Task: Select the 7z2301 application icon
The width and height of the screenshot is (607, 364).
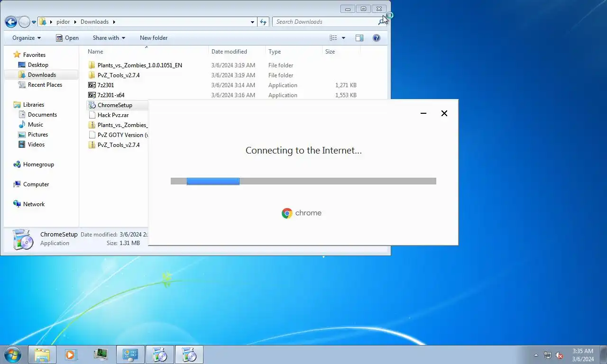Action: point(92,85)
